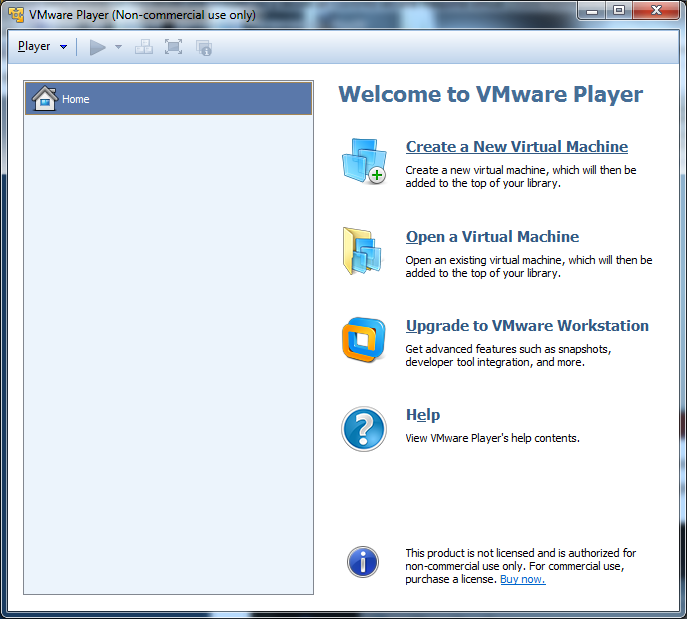
Task: Click the Create a New Virtual Machine icon
Action: point(363,161)
